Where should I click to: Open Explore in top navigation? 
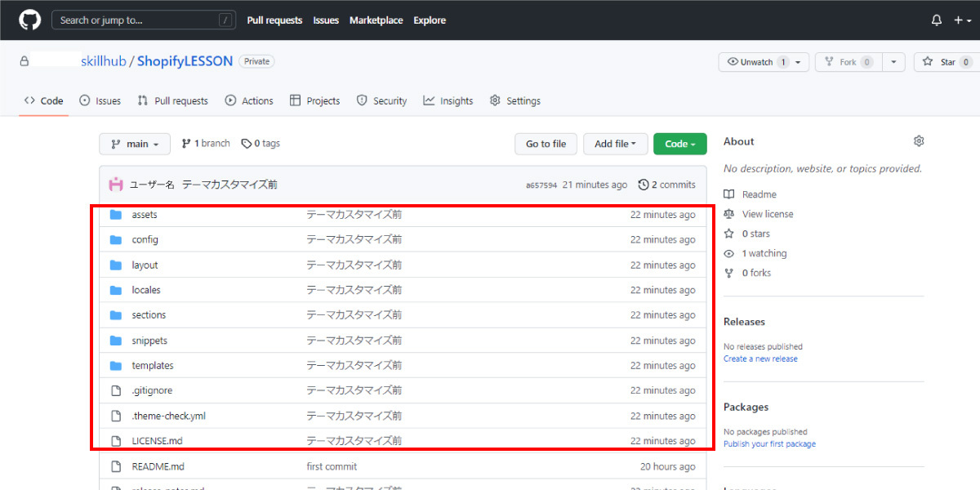(430, 20)
